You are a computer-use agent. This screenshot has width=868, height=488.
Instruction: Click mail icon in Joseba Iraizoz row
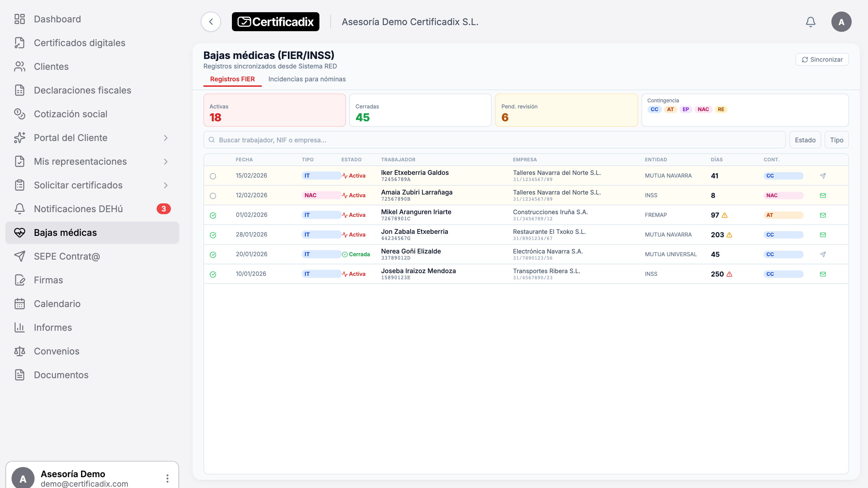(x=823, y=274)
